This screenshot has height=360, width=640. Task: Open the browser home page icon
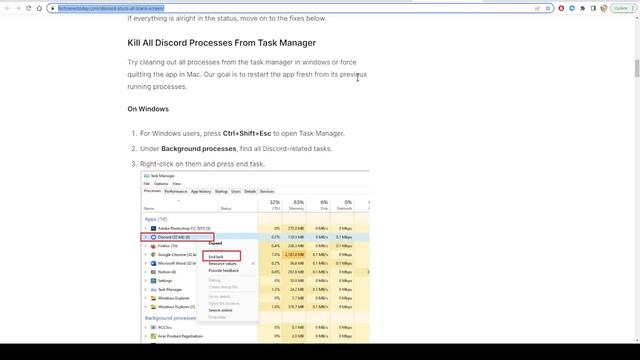[x=39, y=8]
